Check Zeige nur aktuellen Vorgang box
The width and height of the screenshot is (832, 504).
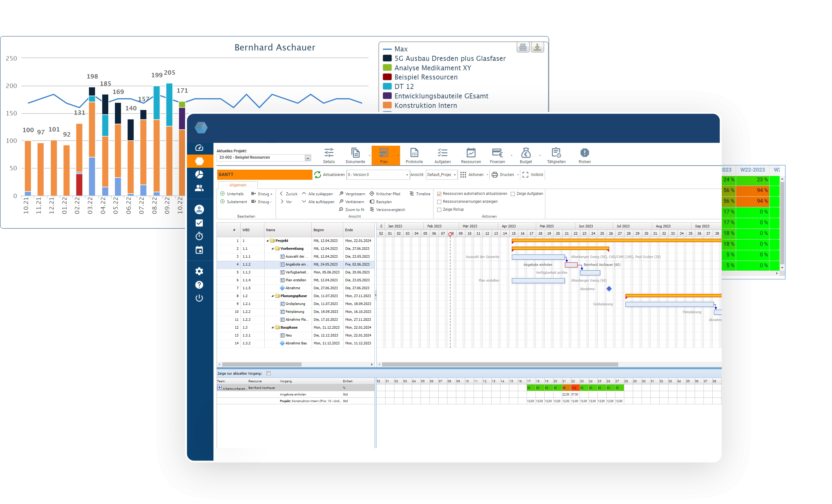pyautogui.click(x=268, y=373)
